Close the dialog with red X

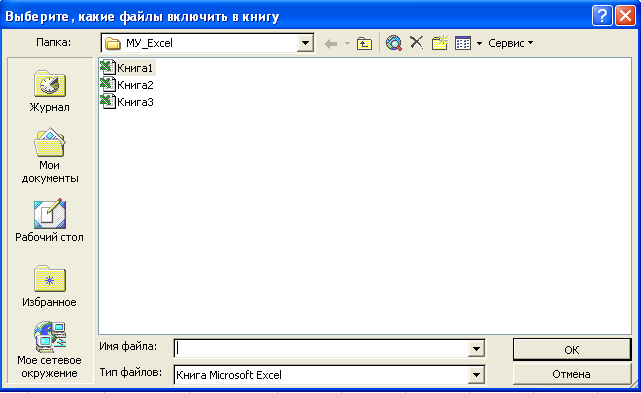point(625,16)
